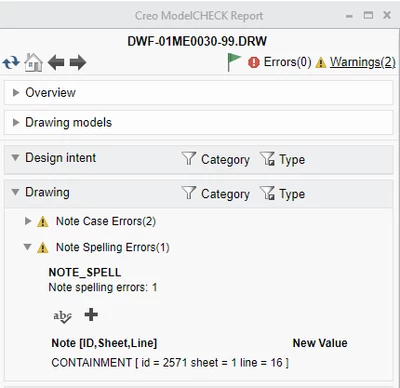Close the ModelCHECK Report window
This screenshot has height=388, width=400.
click(x=387, y=15)
